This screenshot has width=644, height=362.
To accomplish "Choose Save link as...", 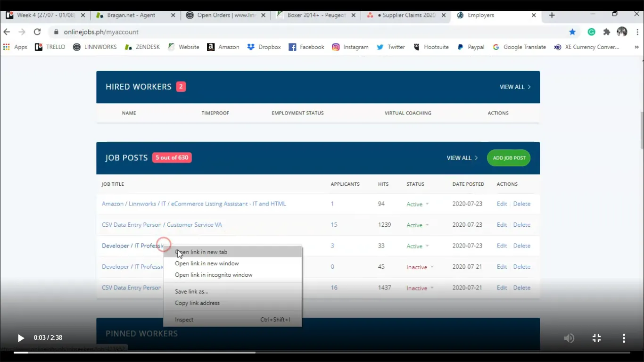I will click(232, 292).
